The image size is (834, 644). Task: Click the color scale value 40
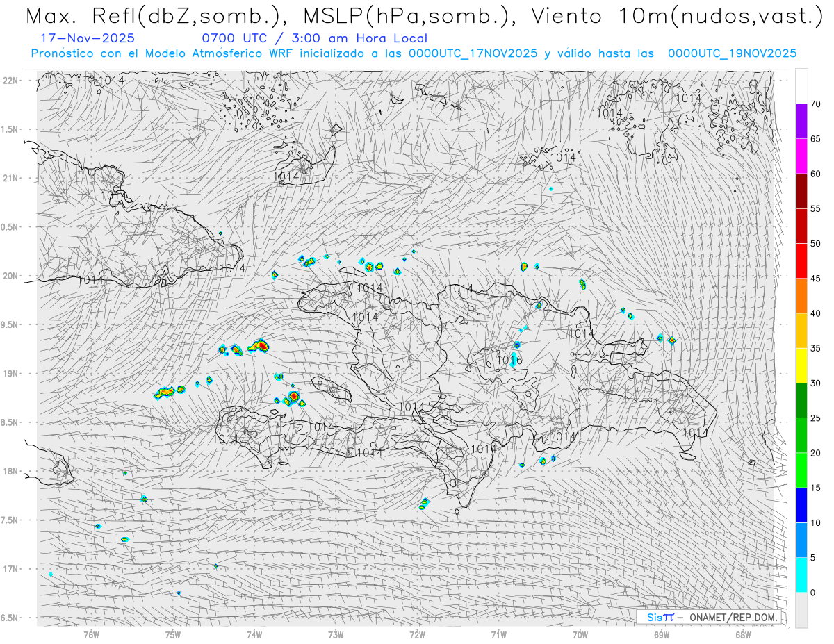coord(815,313)
